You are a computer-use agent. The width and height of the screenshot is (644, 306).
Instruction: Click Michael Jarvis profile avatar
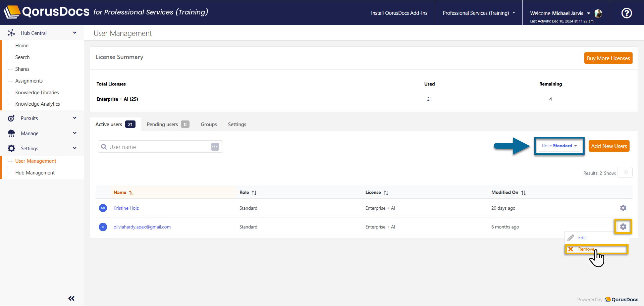point(598,13)
